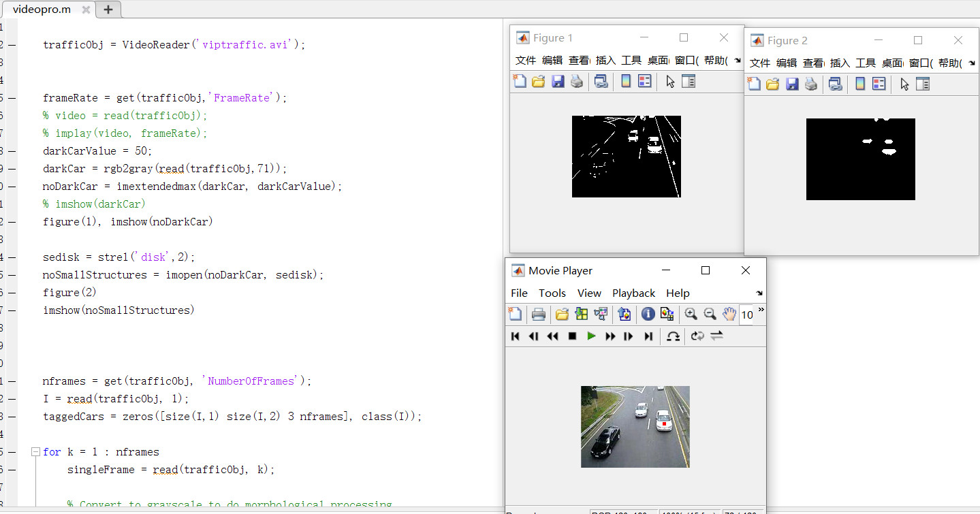This screenshot has height=514, width=980.
Task: Toggle forward/backward playback mode in Movie Player
Action: (716, 336)
